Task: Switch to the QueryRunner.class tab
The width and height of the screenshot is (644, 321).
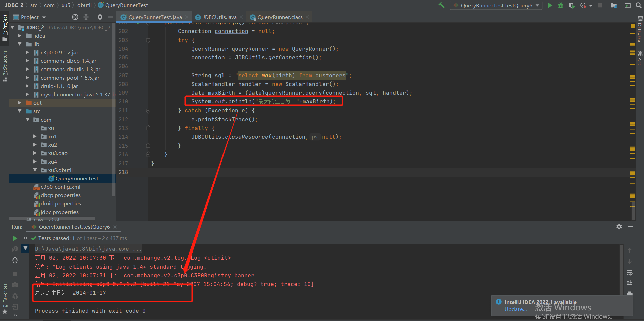Action: pos(280,17)
